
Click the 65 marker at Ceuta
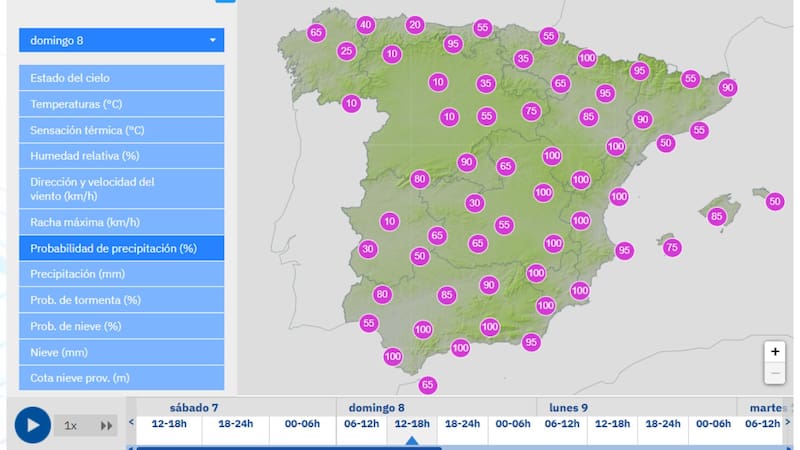(x=428, y=385)
